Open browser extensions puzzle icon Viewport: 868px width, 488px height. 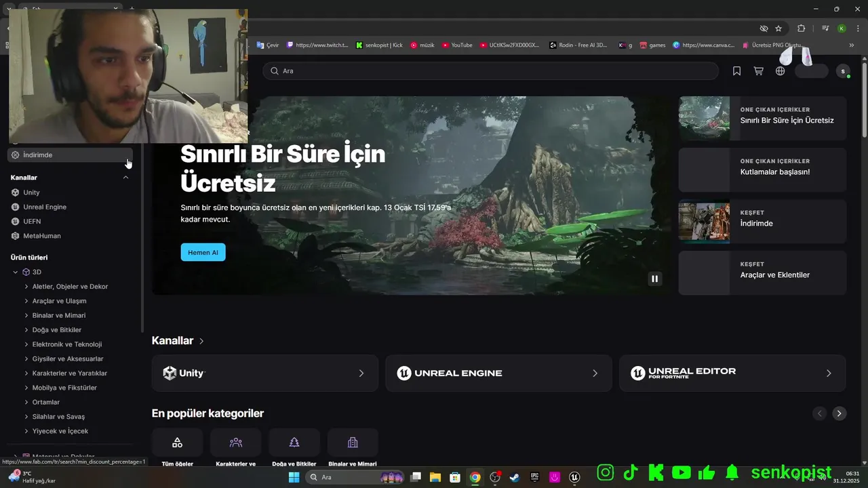coord(802,28)
